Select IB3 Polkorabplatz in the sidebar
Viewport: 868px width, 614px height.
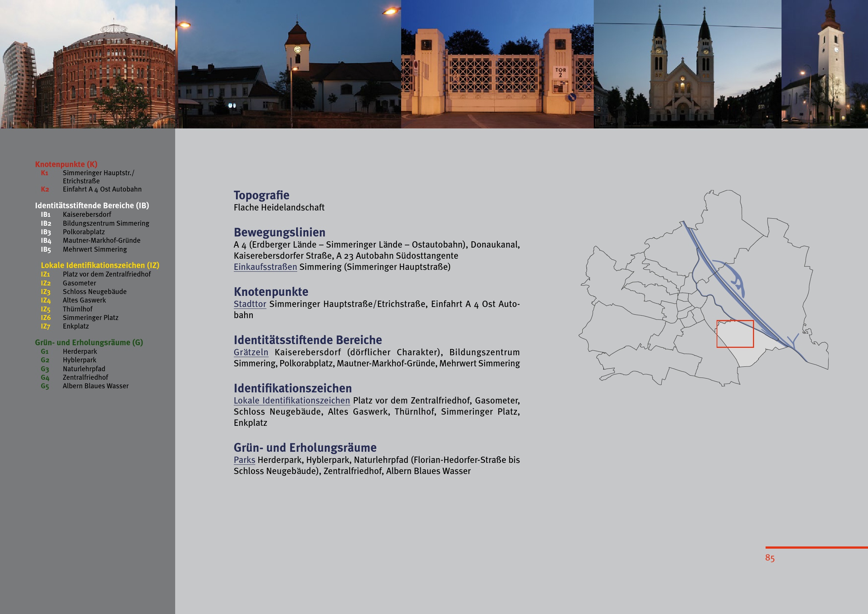pos(83,232)
